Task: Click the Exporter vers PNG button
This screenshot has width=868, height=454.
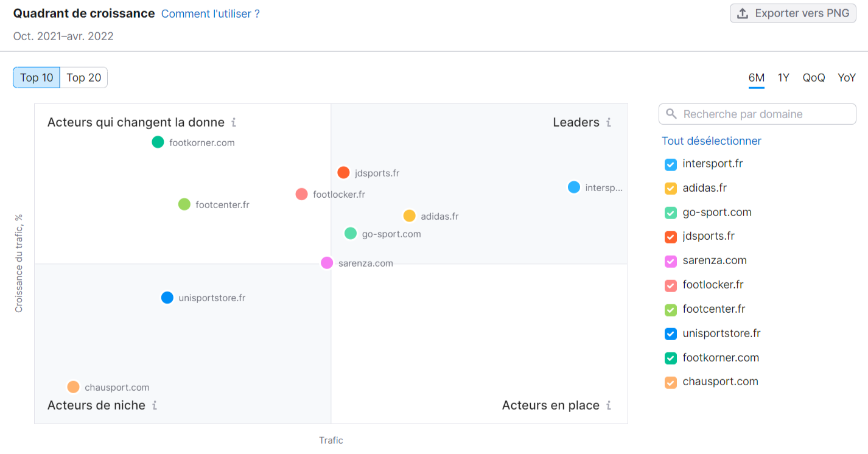Action: [793, 12]
